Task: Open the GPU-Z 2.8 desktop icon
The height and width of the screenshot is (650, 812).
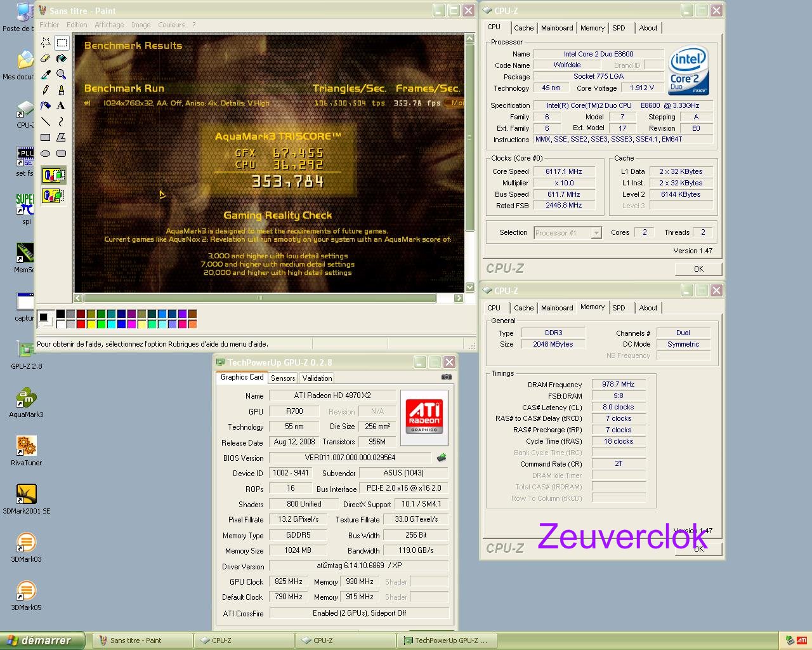Action: (x=26, y=355)
